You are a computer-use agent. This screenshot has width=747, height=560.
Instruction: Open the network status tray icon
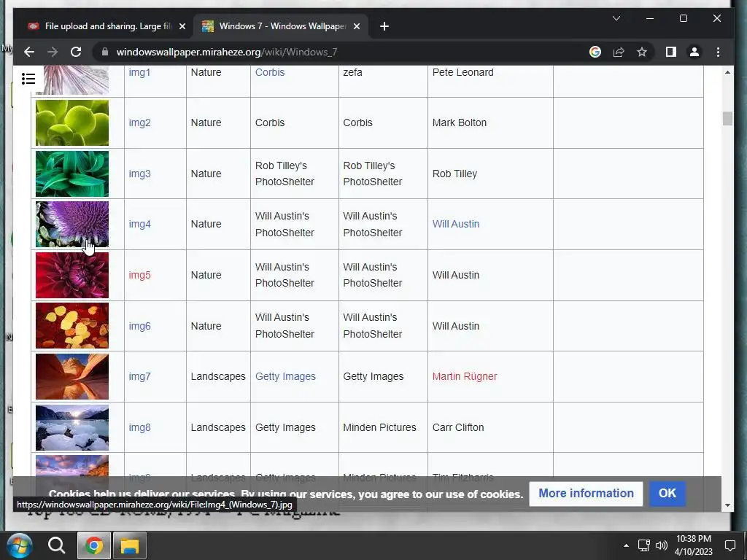[643, 545]
